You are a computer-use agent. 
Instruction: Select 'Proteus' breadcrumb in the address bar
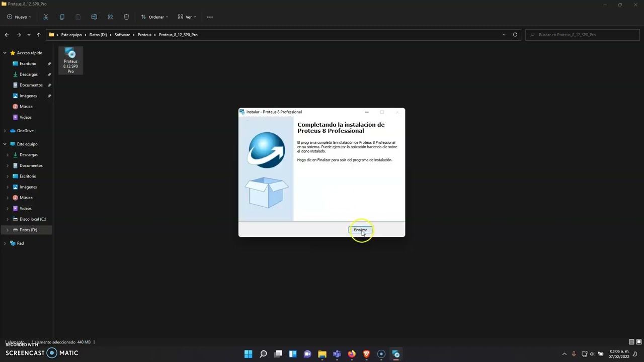pos(144,35)
